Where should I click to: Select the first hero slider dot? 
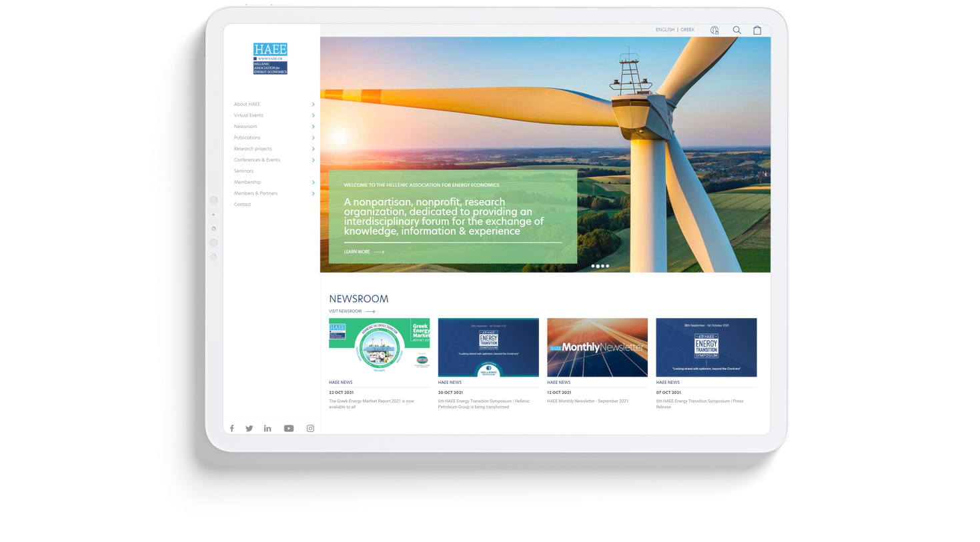click(x=592, y=266)
